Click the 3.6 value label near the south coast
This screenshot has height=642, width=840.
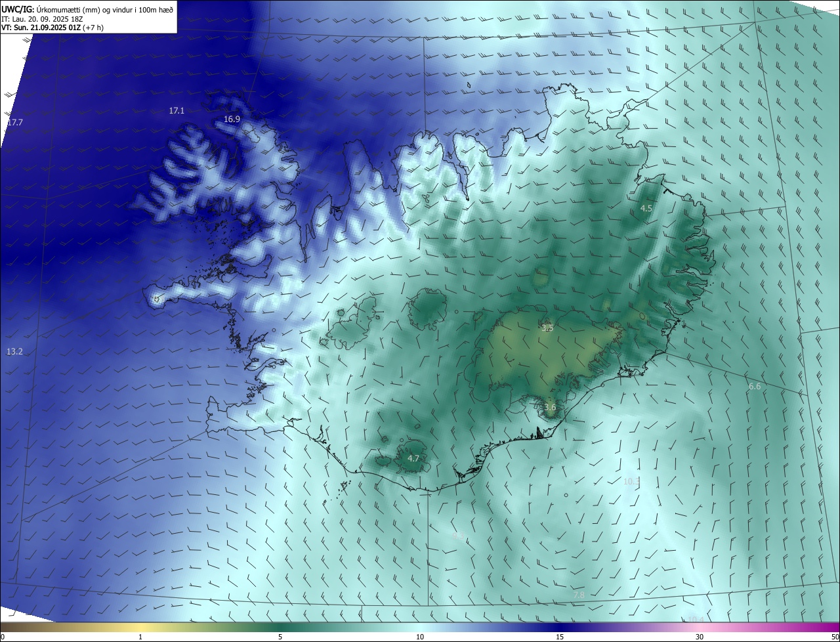(x=550, y=407)
